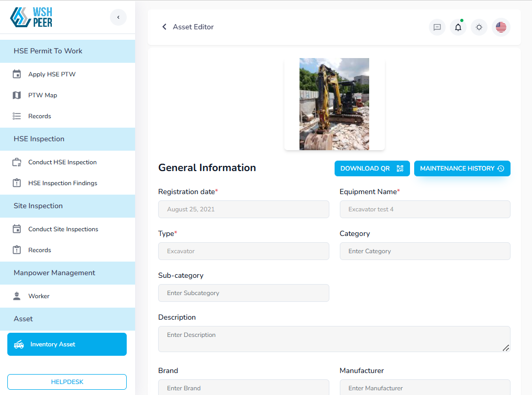Click the WSH PEER logo
The image size is (532, 395).
[31, 17]
